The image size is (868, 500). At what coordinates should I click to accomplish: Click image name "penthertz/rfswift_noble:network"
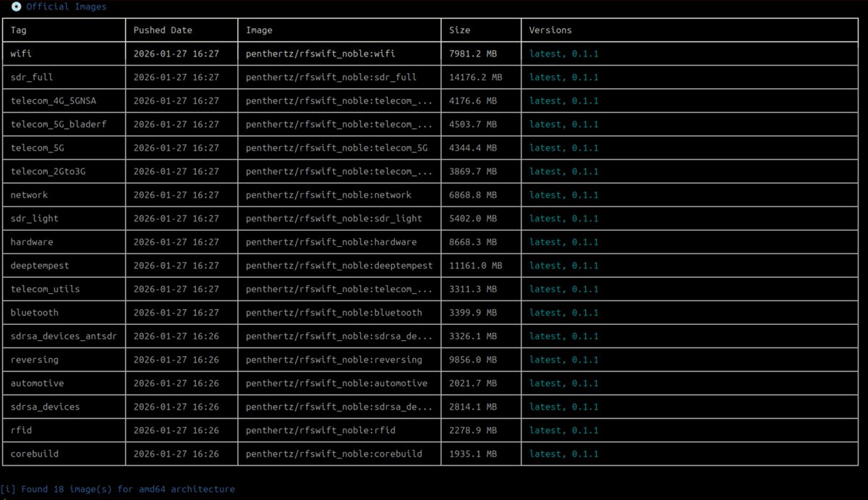click(x=328, y=195)
